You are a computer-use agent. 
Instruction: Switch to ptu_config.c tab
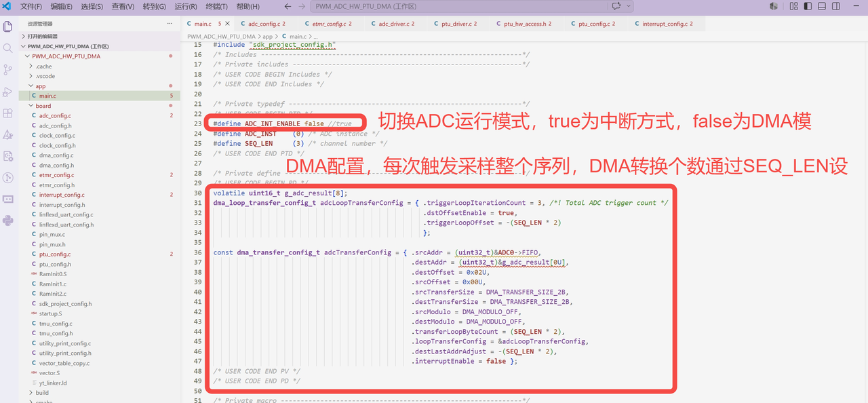594,24
